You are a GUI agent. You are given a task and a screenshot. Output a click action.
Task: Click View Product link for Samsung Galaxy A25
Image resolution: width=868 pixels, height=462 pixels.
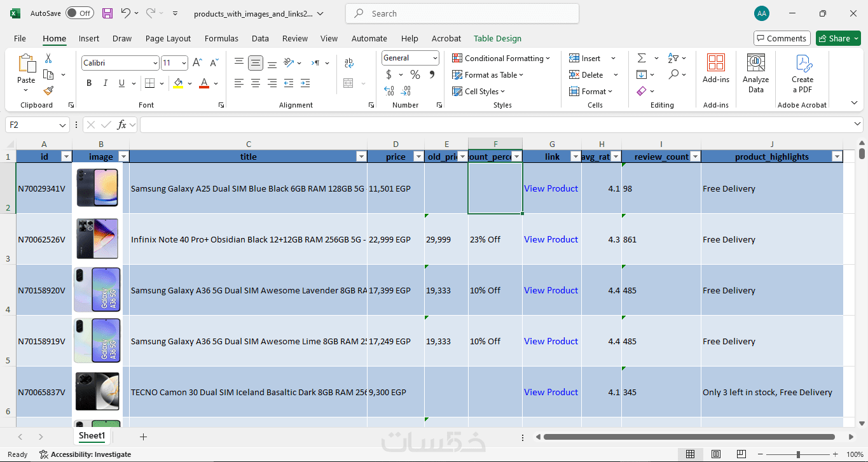pyautogui.click(x=551, y=188)
